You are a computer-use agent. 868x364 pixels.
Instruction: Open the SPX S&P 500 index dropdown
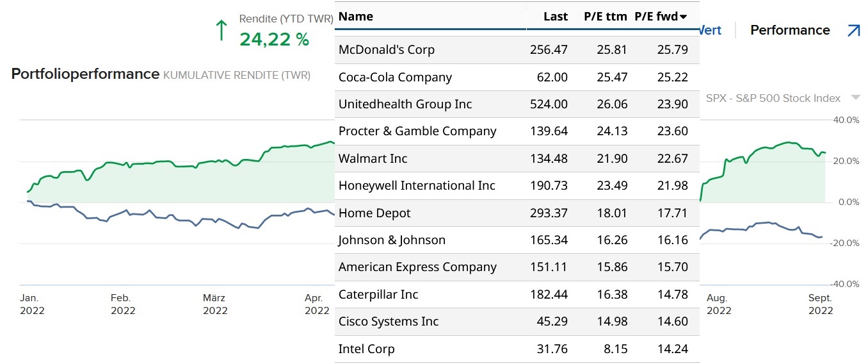[x=855, y=98]
